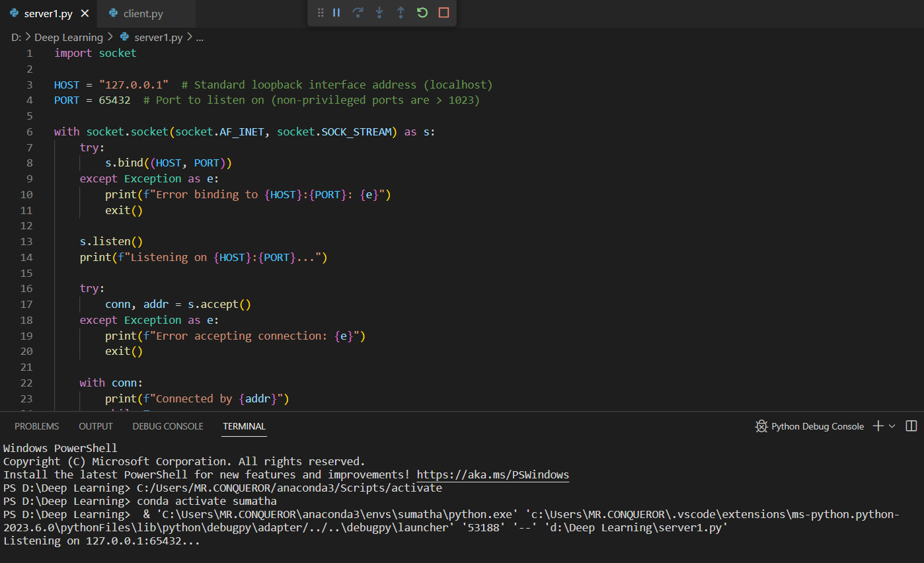
Task: Create a new terminal with plus icon
Action: [878, 426]
